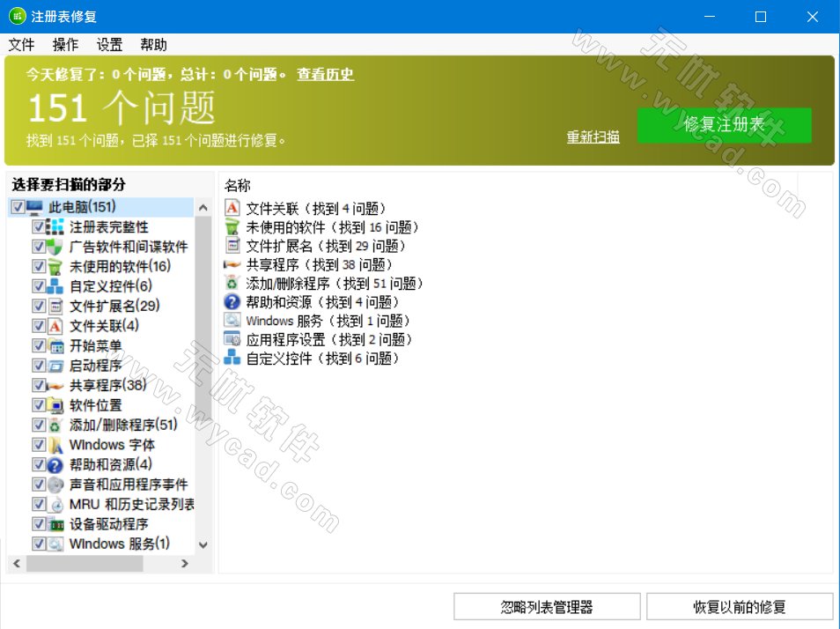Image resolution: width=840 pixels, height=629 pixels.
Task: Uncheck the 此电脑(151) checkbox
Action: (x=18, y=207)
